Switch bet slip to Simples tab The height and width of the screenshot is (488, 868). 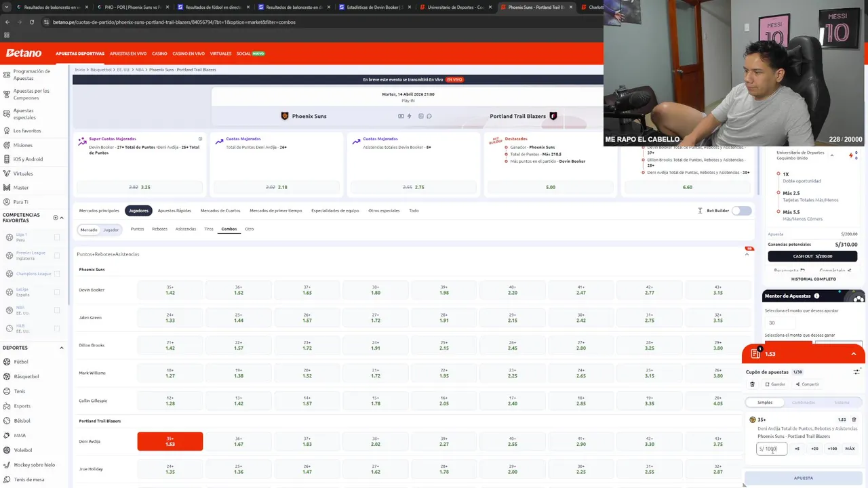point(765,403)
